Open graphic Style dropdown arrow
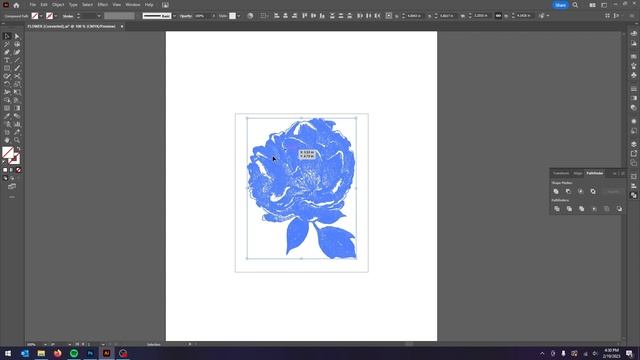The height and width of the screenshot is (360, 640). point(238,16)
